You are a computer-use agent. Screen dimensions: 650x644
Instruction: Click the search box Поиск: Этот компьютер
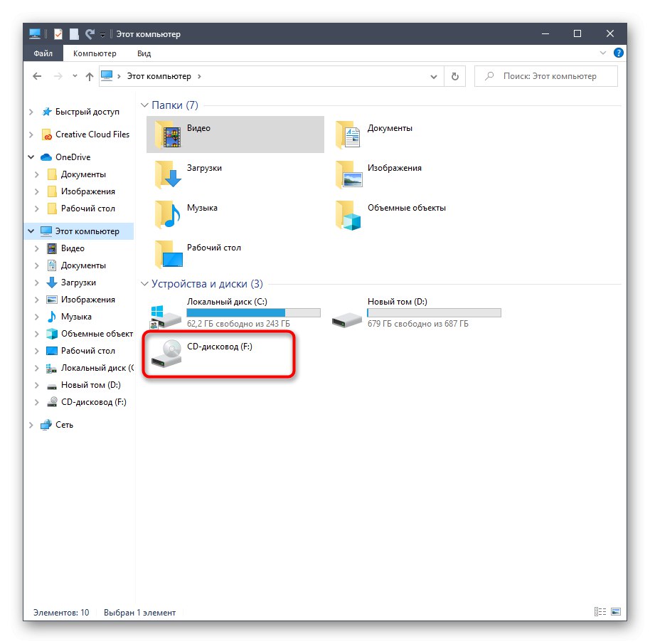point(546,76)
